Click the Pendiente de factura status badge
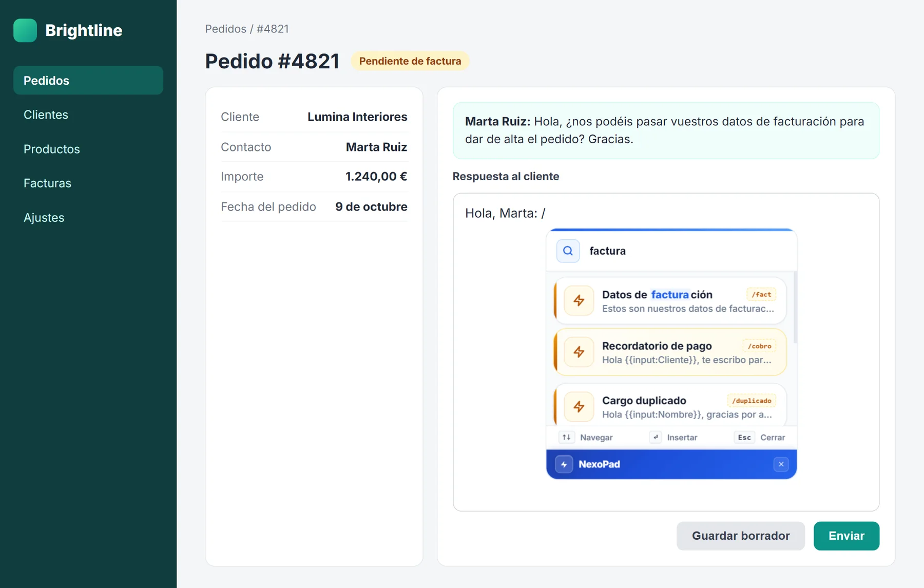The image size is (924, 588). point(410,61)
